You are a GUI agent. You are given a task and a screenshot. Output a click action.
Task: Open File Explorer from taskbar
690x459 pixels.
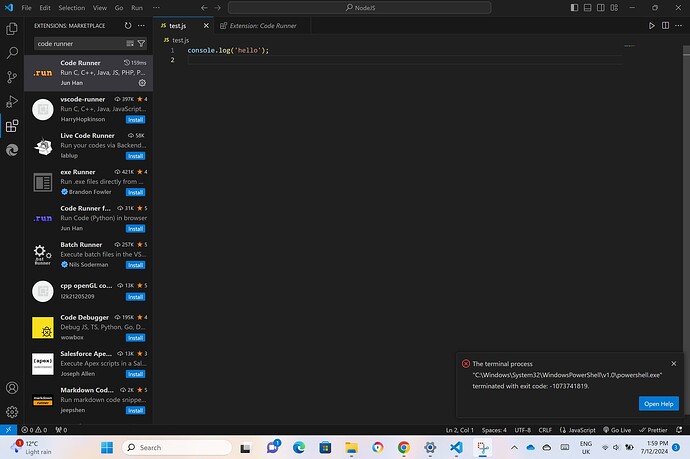pyautogui.click(x=351, y=448)
